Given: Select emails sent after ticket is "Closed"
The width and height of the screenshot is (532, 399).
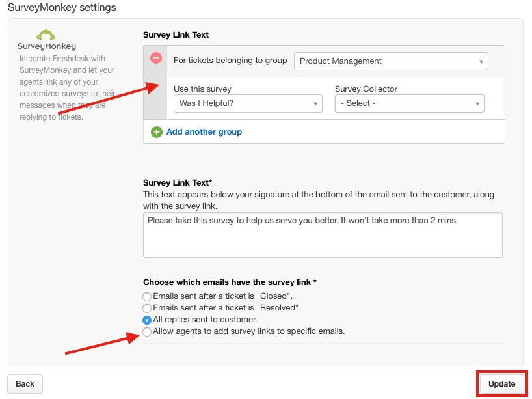Looking at the screenshot, I should [147, 296].
